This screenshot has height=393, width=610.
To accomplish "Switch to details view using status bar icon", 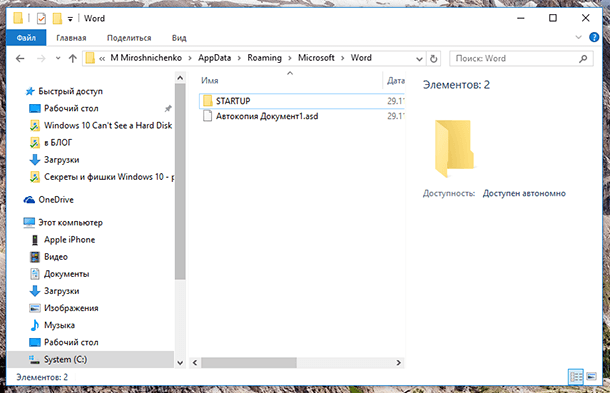I will click(x=576, y=377).
